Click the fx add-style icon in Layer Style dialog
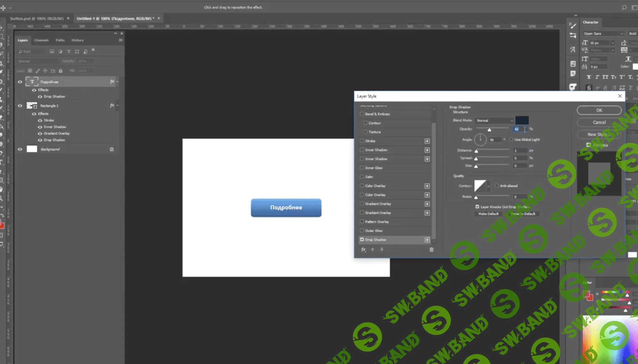The width and height of the screenshot is (638, 364). click(x=363, y=250)
